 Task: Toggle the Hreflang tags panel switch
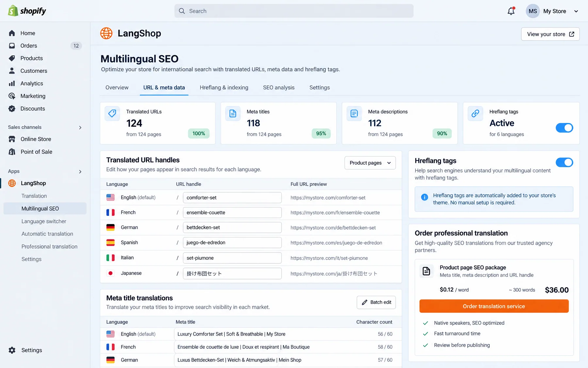coord(564,162)
